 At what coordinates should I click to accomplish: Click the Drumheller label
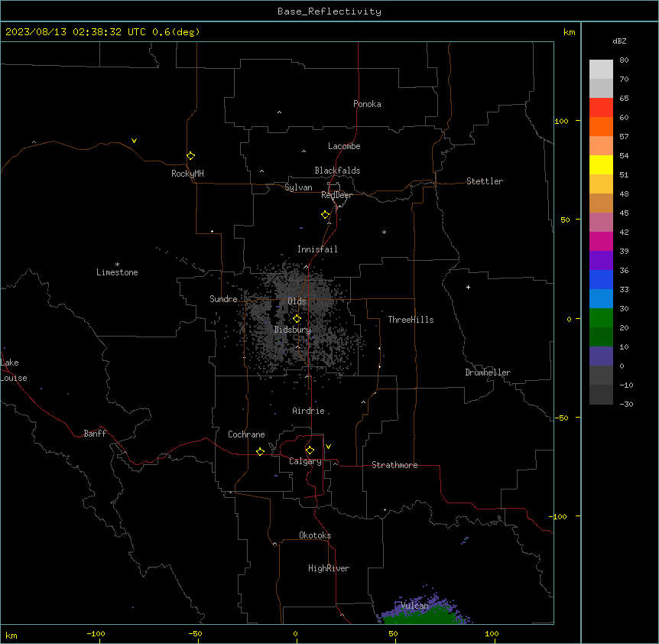488,372
